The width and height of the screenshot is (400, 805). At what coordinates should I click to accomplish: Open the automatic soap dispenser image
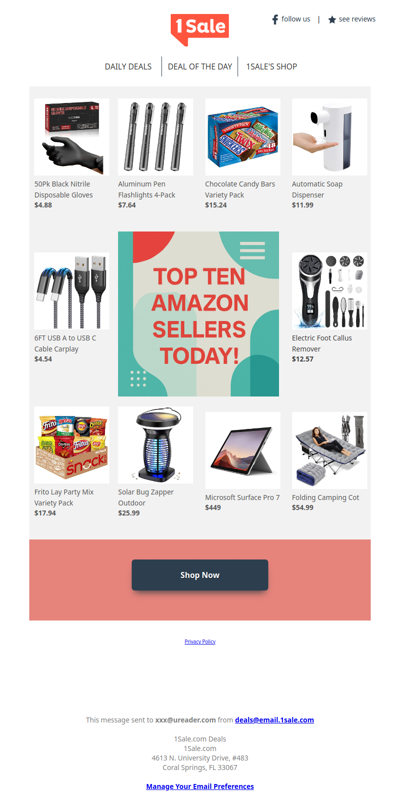pos(330,137)
